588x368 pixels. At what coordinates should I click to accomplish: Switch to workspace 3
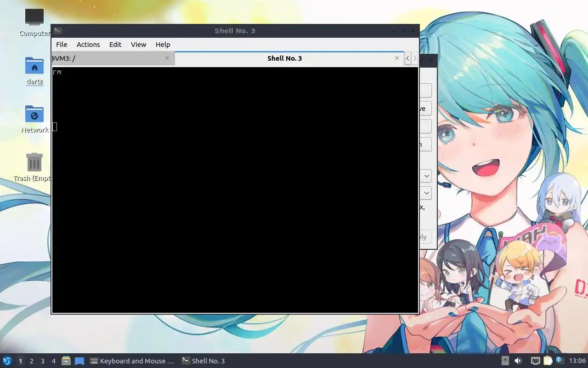coord(42,361)
